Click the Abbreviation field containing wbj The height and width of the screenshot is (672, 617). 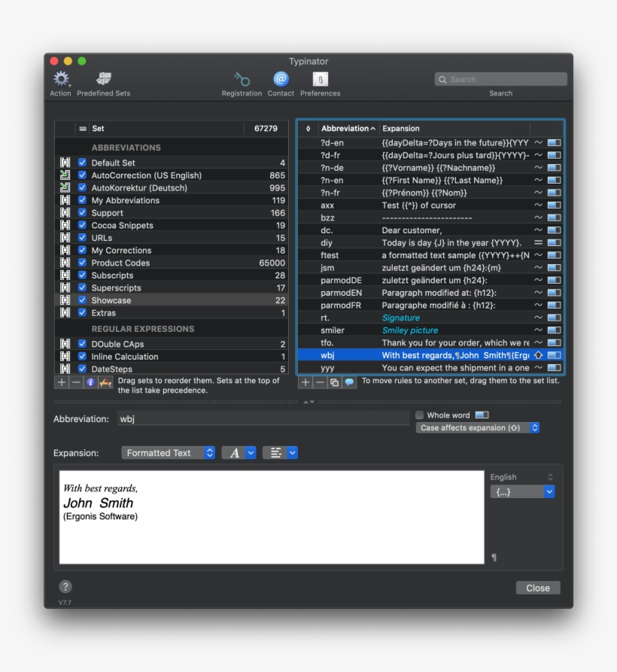tap(263, 418)
